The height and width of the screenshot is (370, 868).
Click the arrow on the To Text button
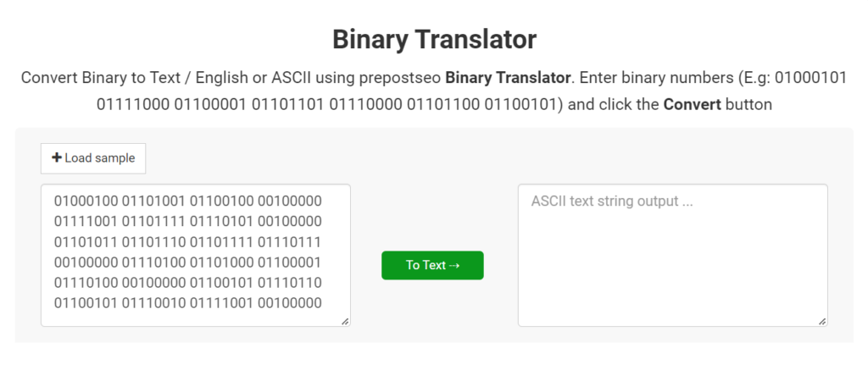click(x=454, y=265)
